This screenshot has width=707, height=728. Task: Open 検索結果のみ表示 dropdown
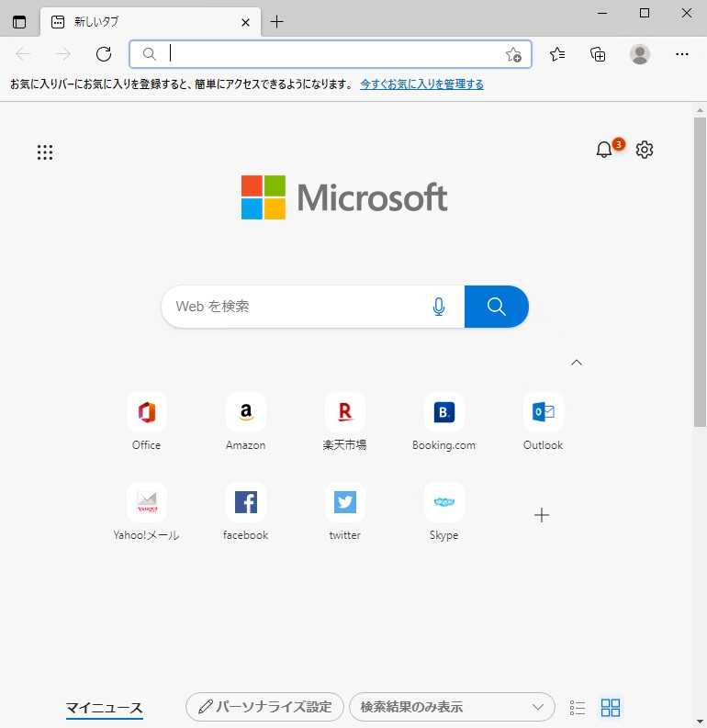pos(452,707)
